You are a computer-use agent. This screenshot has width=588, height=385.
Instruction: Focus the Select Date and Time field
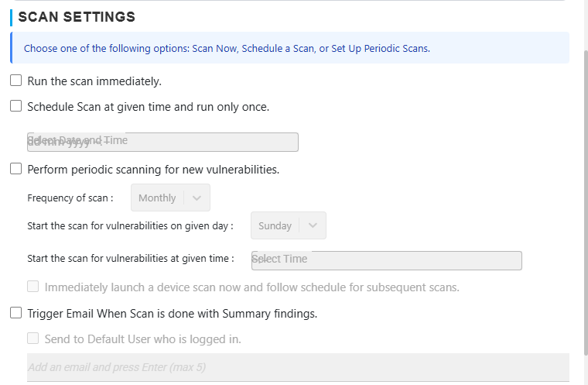162,142
